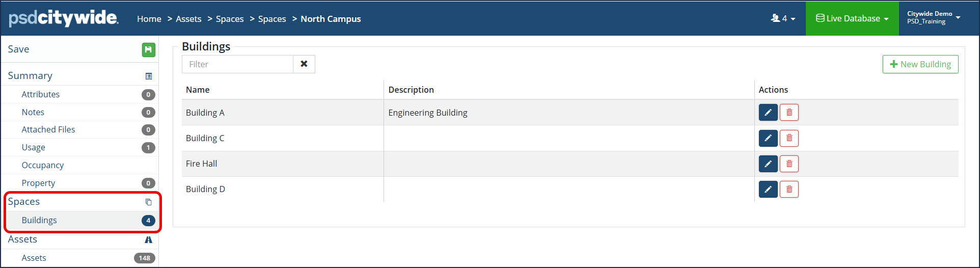Click the Filter input field
The image size is (980, 268).
pos(237,64)
